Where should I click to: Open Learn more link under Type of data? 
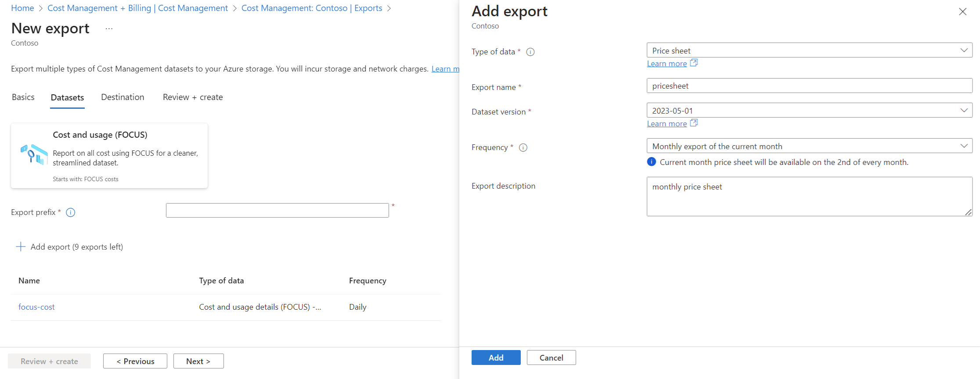(667, 64)
